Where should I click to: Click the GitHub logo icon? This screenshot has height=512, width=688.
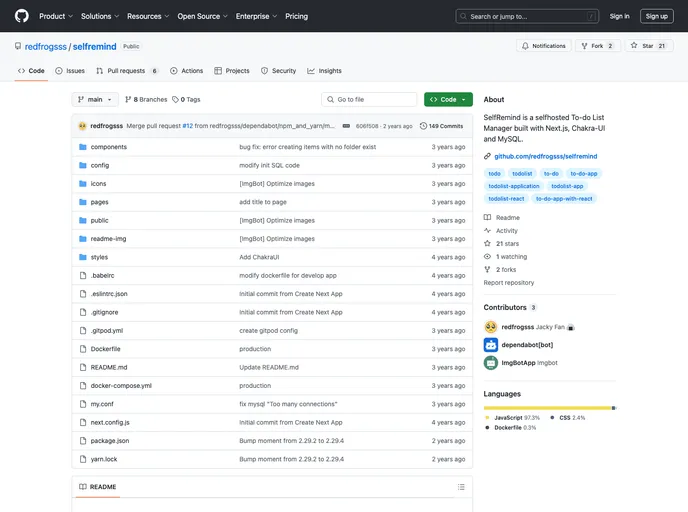point(22,16)
